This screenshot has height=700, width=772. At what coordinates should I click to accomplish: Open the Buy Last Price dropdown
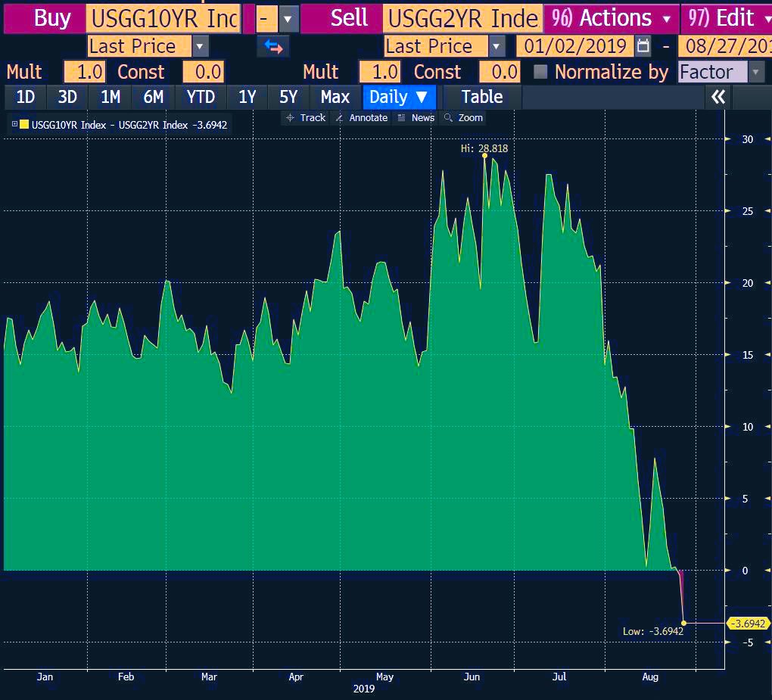tap(200, 47)
